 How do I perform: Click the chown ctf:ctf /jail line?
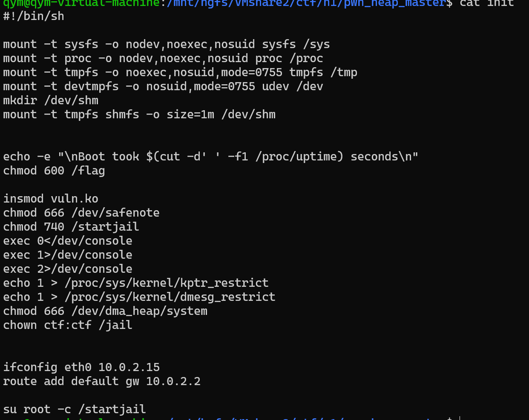point(68,325)
